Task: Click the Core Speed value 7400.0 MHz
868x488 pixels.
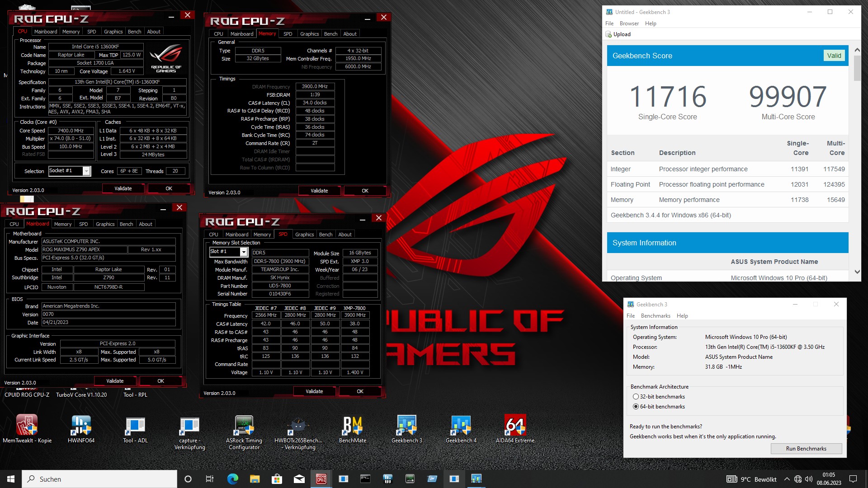Action: click(x=71, y=131)
